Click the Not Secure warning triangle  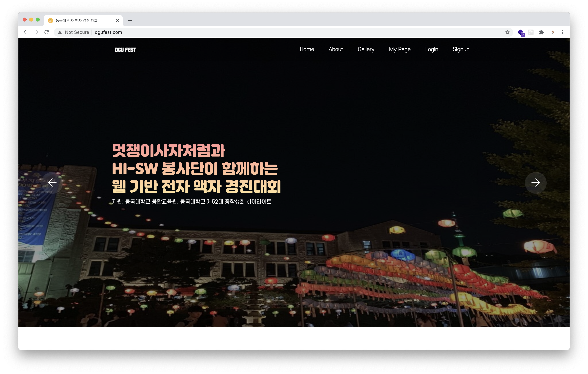click(60, 32)
